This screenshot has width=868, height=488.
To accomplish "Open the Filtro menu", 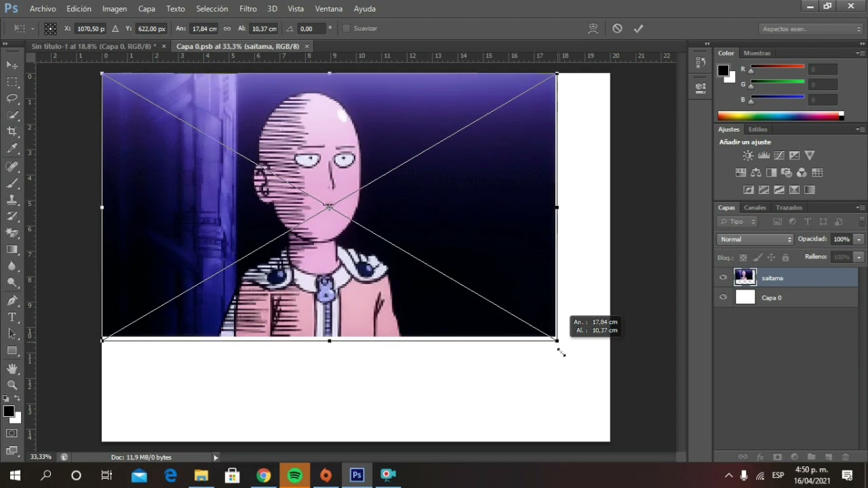I will 248,9.
